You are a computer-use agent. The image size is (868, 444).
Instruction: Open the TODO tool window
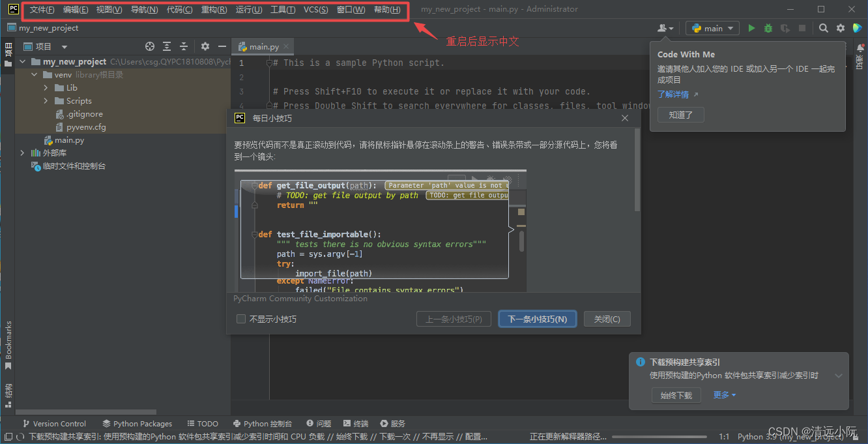(203, 423)
